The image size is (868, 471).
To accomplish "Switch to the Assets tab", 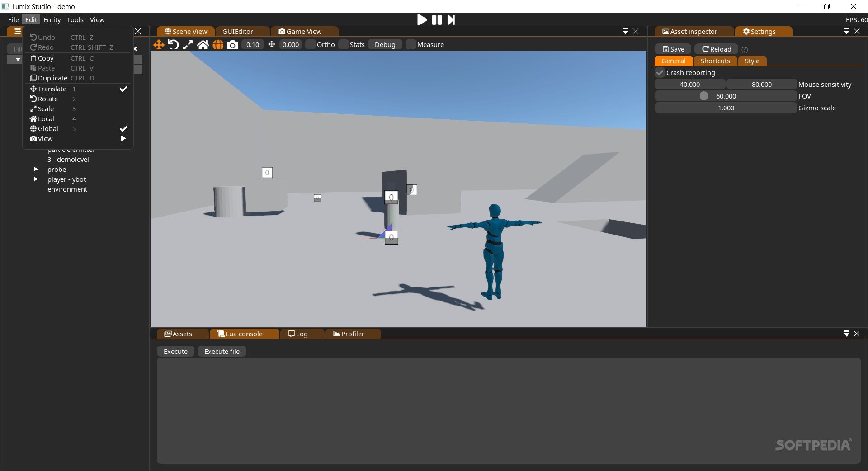I will [182, 334].
